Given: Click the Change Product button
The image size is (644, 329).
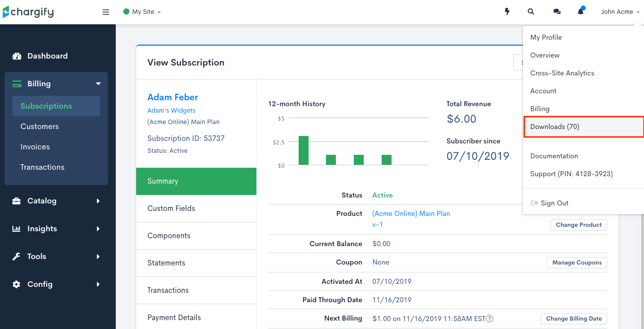Looking at the screenshot, I should click(x=579, y=225).
